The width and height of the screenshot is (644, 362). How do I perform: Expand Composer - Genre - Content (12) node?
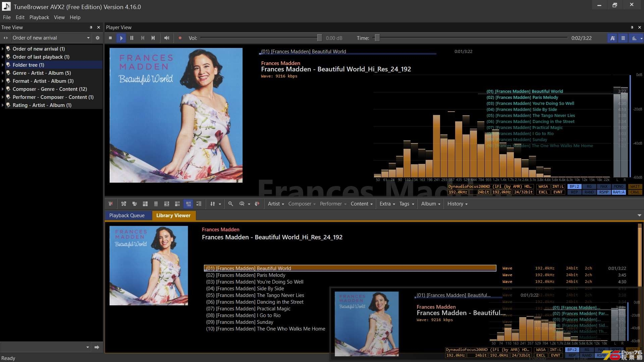pos(3,89)
